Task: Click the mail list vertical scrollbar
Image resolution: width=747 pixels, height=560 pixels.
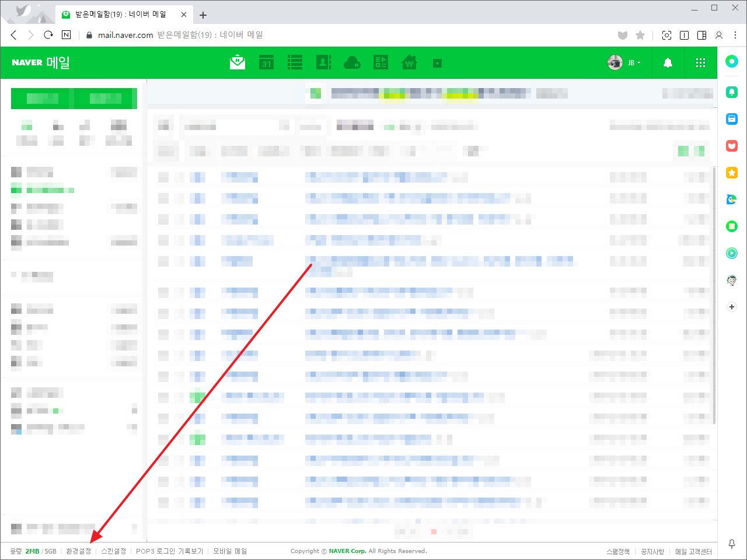Action: [714, 295]
